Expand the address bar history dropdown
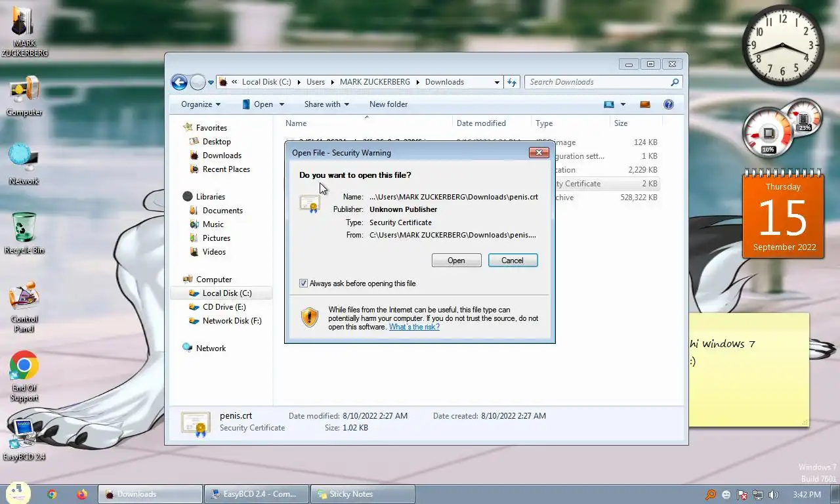This screenshot has width=840, height=504. [x=497, y=82]
